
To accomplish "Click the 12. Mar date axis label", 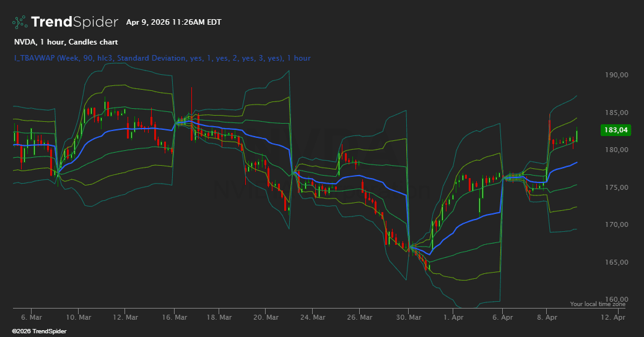I will 125,317.
